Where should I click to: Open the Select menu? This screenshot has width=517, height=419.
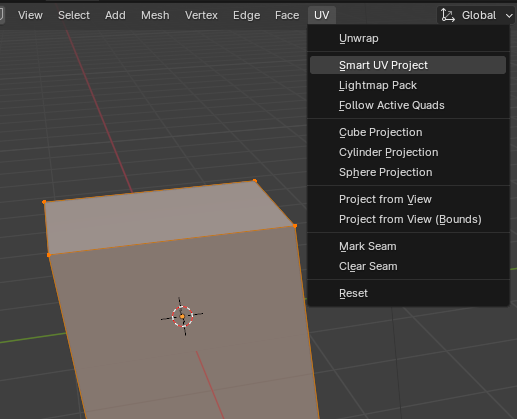click(74, 15)
